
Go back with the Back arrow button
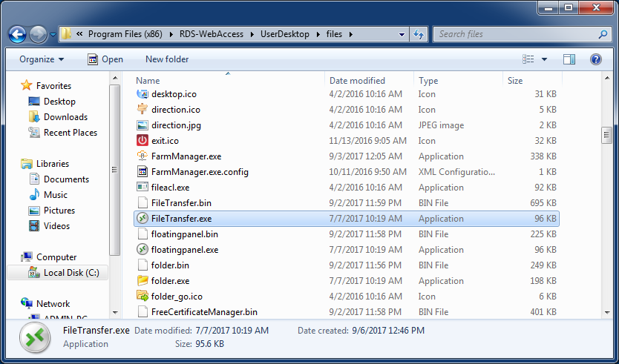coord(17,34)
